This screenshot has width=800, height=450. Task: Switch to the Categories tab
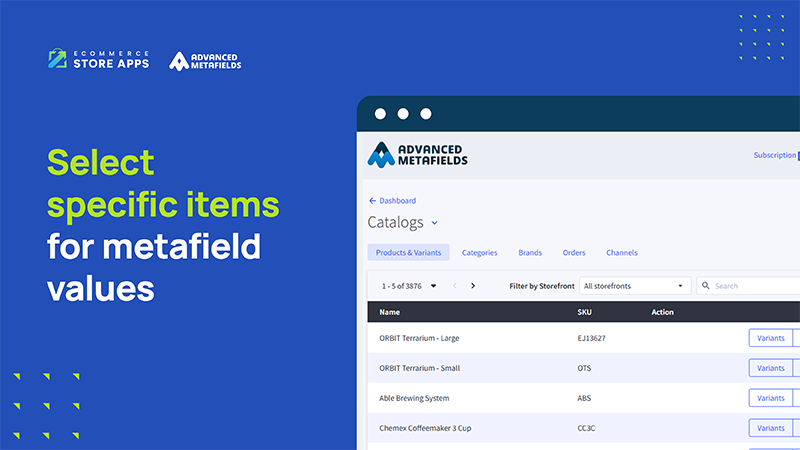click(479, 253)
